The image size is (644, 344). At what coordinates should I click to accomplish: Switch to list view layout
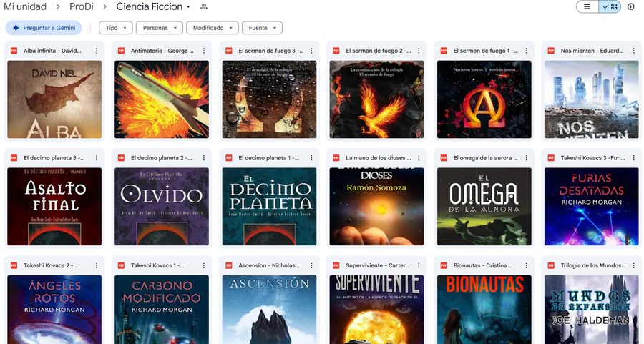click(x=587, y=6)
